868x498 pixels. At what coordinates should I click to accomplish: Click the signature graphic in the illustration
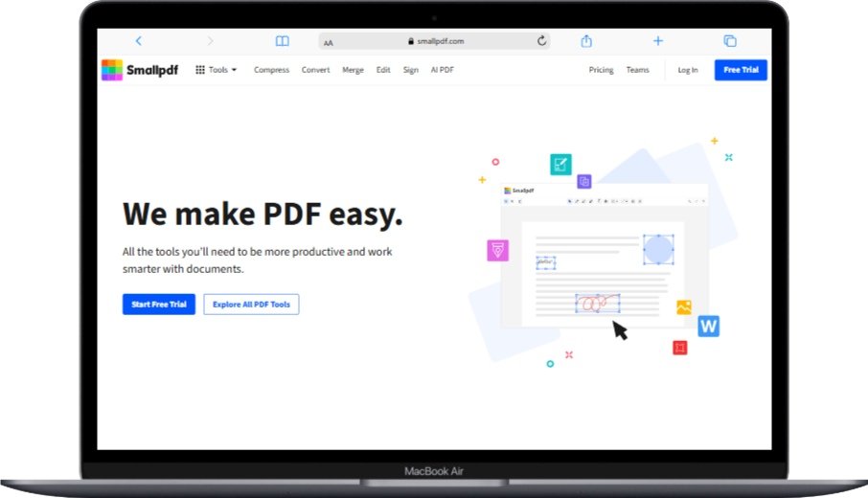pyautogui.click(x=598, y=304)
